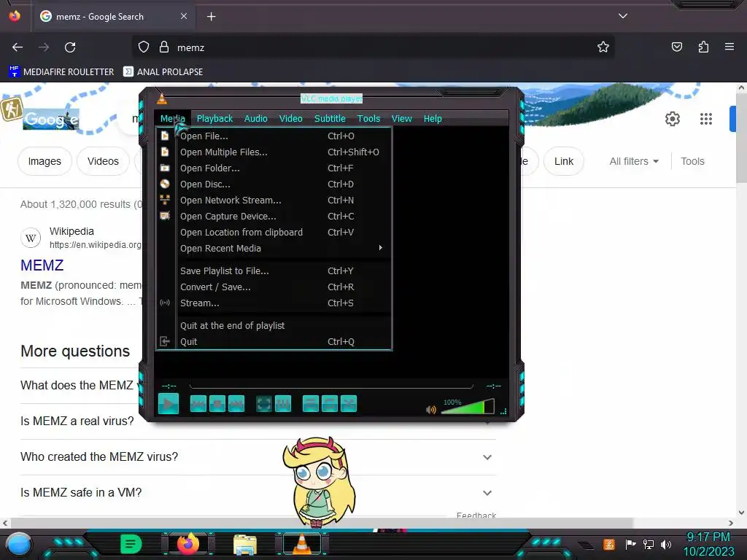Toggle VLC playlist button
This screenshot has height=560, width=747.
click(311, 404)
